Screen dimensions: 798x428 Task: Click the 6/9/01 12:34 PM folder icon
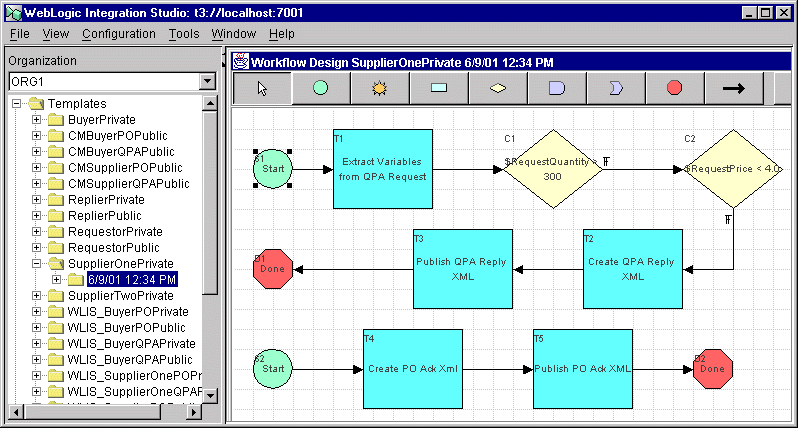click(x=76, y=279)
